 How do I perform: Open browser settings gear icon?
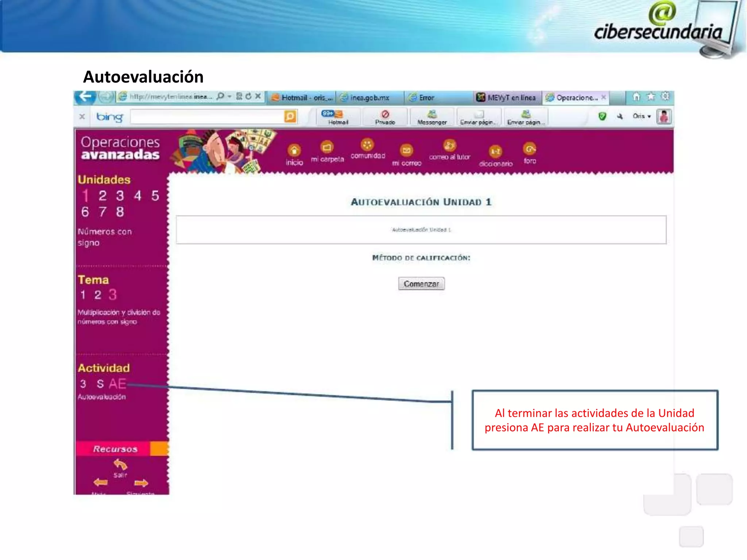[x=666, y=97]
